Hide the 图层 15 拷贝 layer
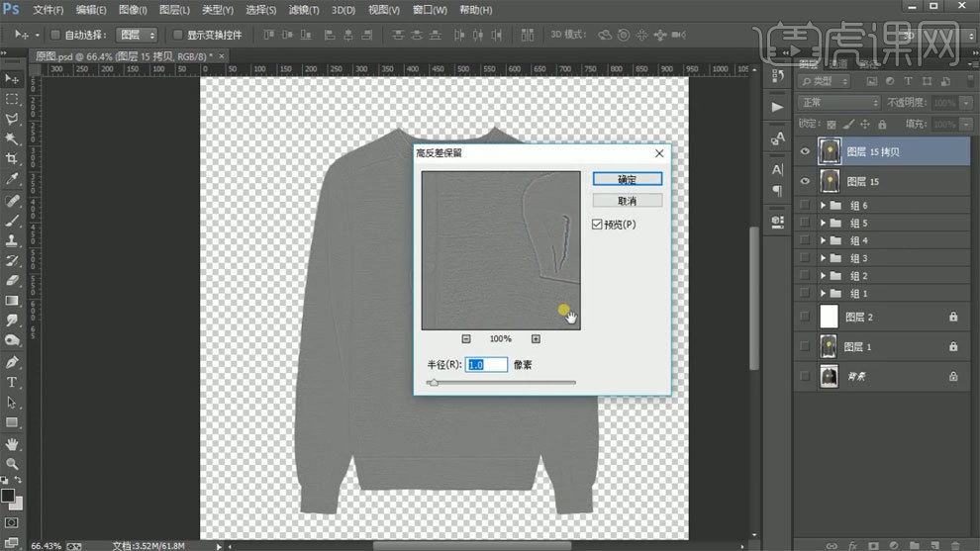Screen dimensions: 980x551 click(x=805, y=151)
